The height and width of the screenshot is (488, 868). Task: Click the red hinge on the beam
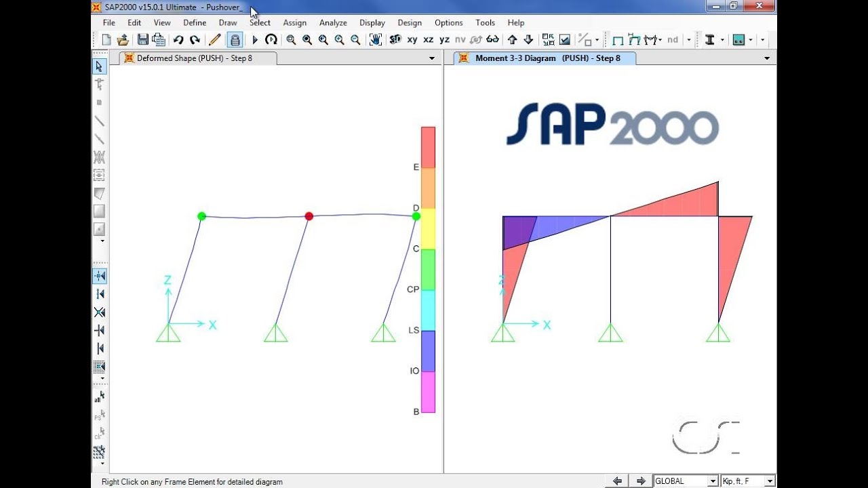[x=309, y=216]
